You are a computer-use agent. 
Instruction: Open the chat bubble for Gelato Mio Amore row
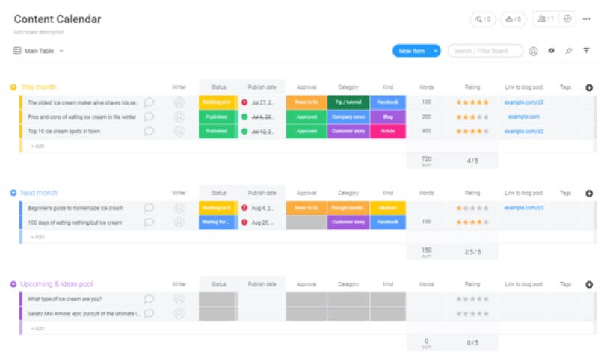tap(149, 313)
